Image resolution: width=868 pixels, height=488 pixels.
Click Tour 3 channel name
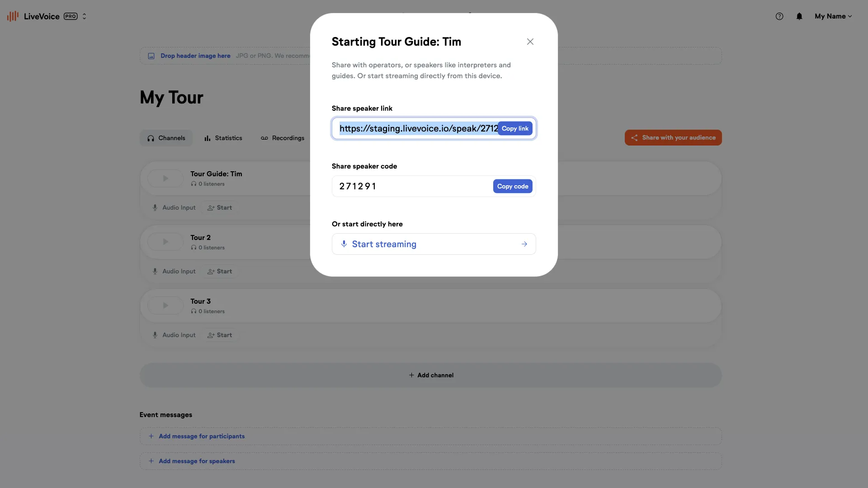(200, 301)
